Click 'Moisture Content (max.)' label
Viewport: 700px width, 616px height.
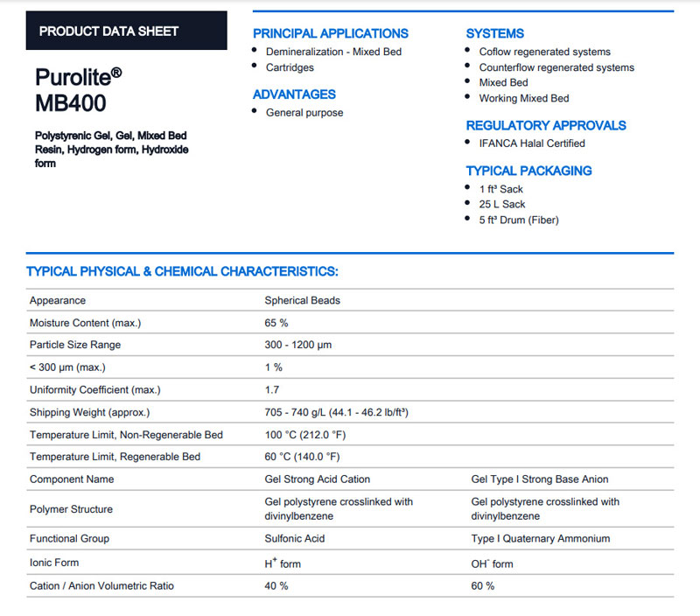85,323
